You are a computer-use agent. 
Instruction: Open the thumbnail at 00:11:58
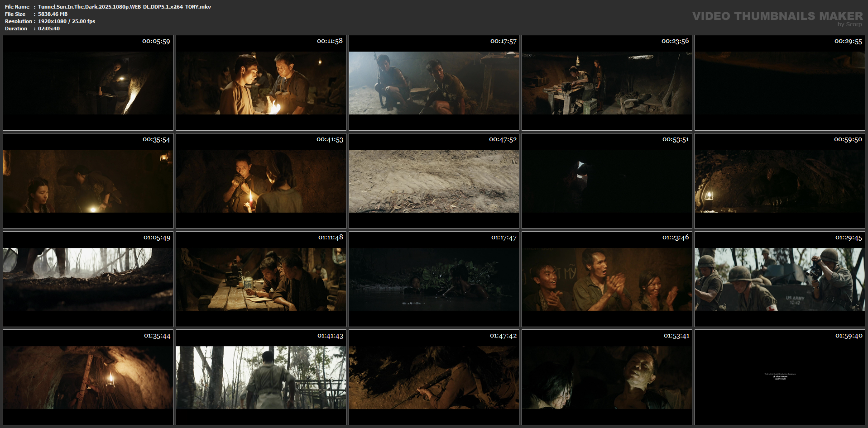click(x=261, y=83)
